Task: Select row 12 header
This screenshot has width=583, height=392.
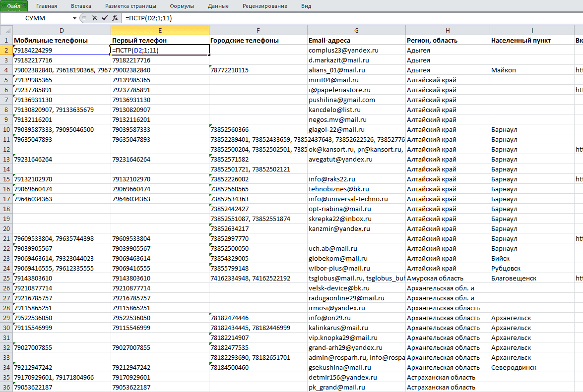Action: (6, 149)
